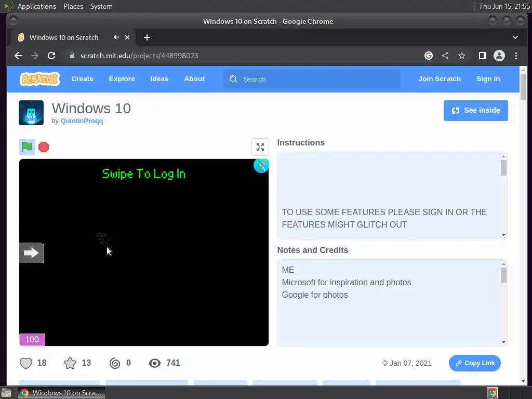Image resolution: width=532 pixels, height=399 pixels.
Task: Open a new Chrome tab
Action: click(147, 37)
